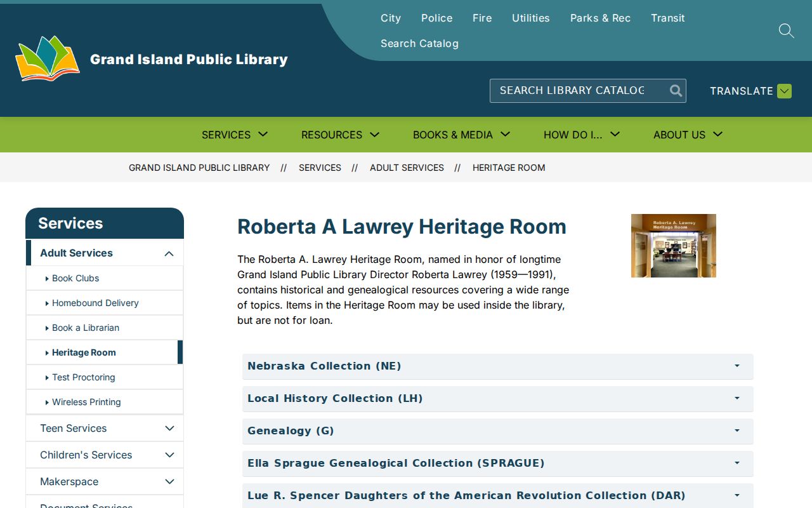Click the Adult Services breadcrumb
Image resolution: width=812 pixels, height=508 pixels.
click(x=407, y=168)
